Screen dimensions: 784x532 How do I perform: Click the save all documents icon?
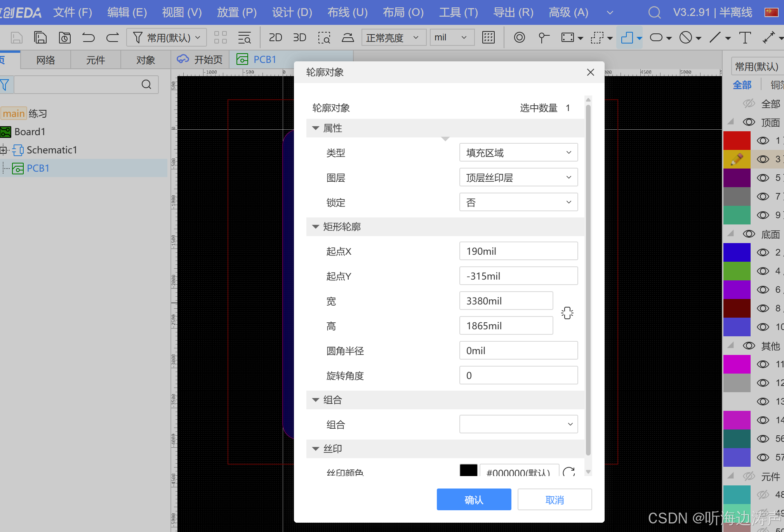[x=40, y=38]
